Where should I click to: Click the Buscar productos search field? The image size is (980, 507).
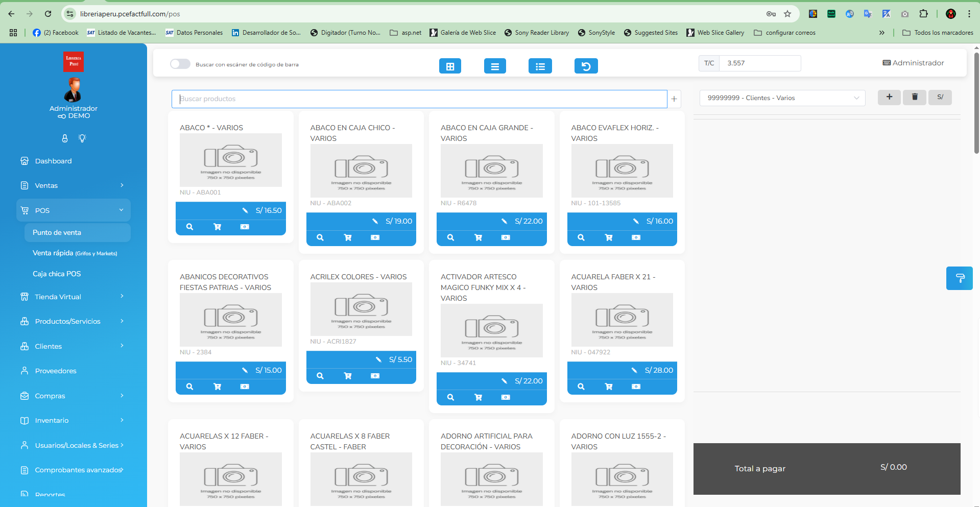click(x=419, y=99)
